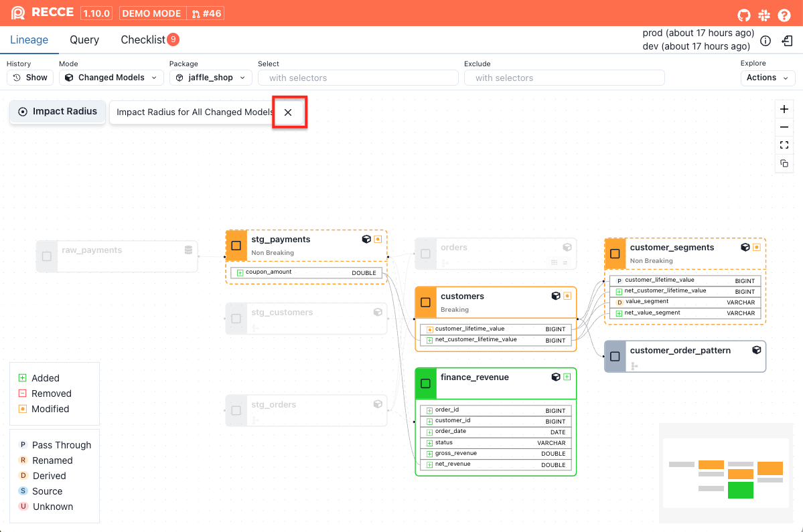Open the GitHub icon in header
803x532 pixels.
point(743,14)
